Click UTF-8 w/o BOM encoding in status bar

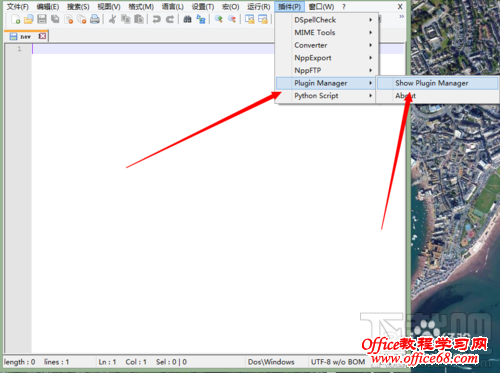(338, 362)
